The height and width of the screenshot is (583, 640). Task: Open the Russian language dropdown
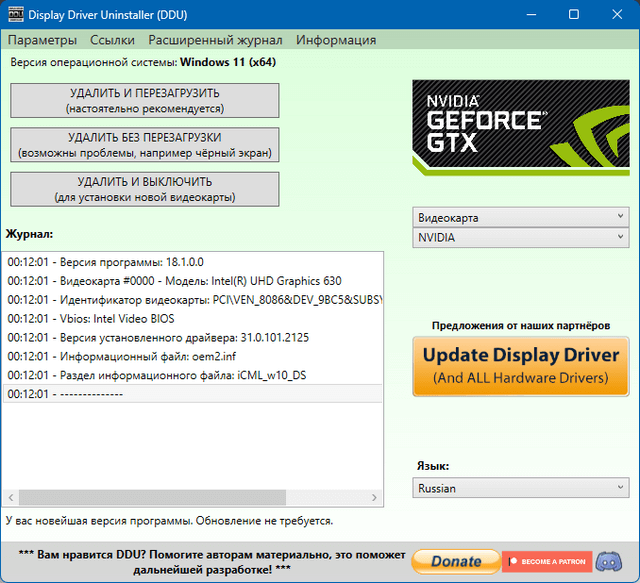(520, 488)
